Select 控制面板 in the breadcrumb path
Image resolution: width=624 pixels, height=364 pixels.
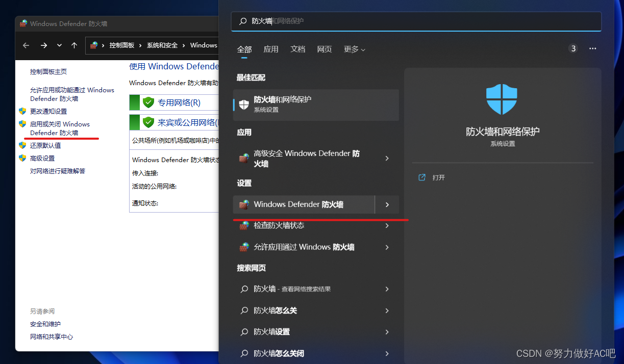click(x=122, y=45)
